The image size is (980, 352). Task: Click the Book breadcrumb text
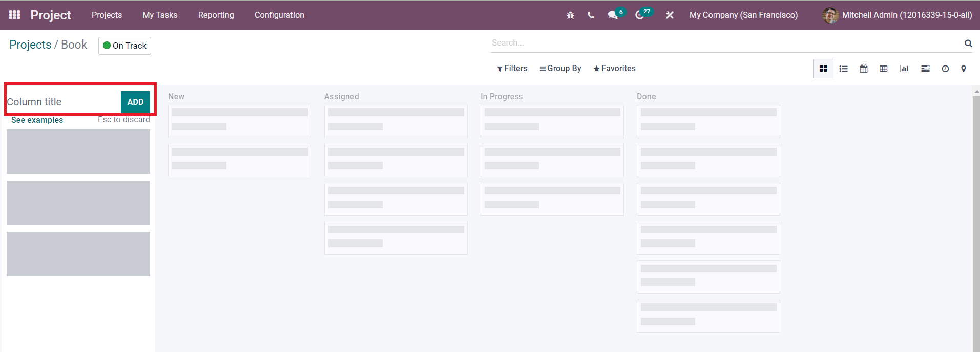coord(74,45)
